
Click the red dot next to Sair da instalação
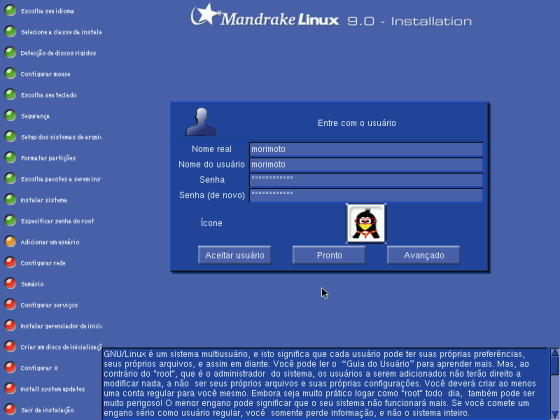click(x=10, y=410)
